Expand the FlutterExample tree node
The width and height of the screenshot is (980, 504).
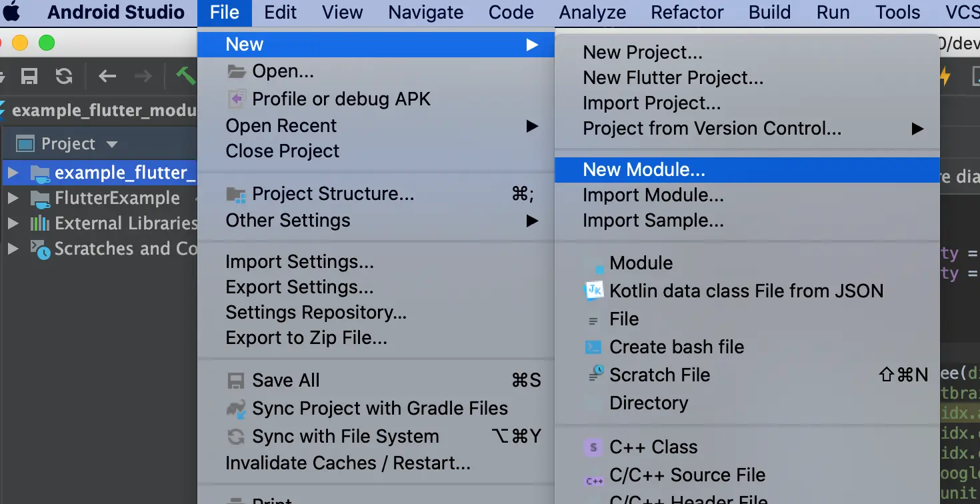[x=13, y=198]
